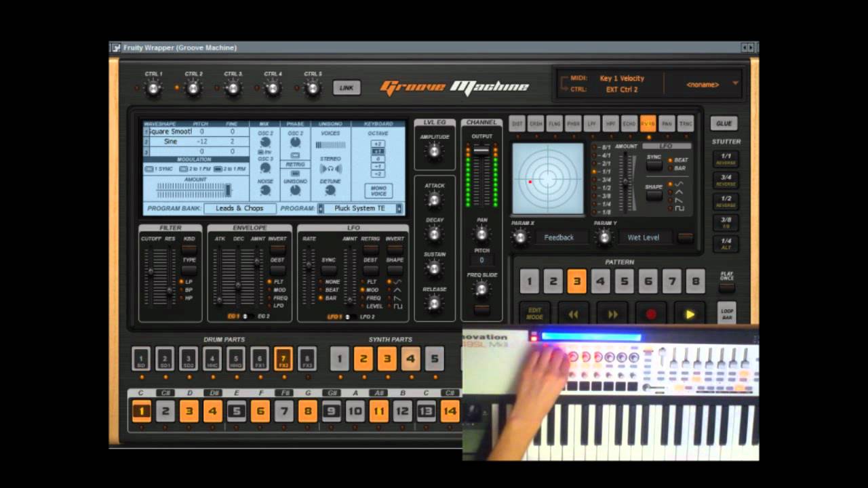Click the CTRL 5 knob
Viewport: 868px width, 488px height.
point(313,88)
